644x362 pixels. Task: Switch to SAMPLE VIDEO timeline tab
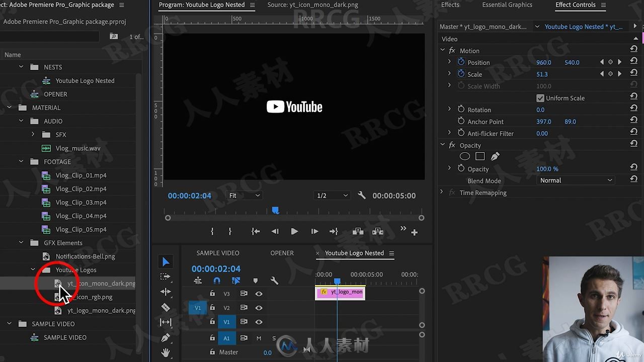pos(218,253)
